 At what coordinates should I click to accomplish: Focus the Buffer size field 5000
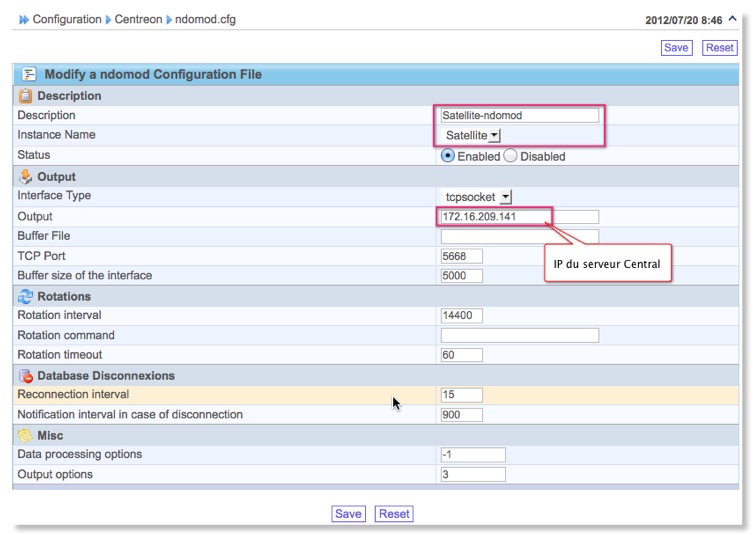[x=462, y=276]
